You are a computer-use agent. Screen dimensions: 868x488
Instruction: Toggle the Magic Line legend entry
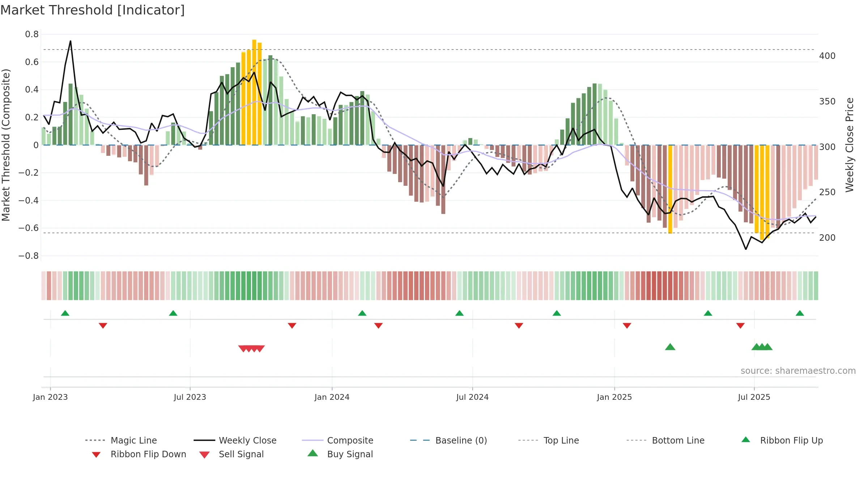[x=121, y=440]
